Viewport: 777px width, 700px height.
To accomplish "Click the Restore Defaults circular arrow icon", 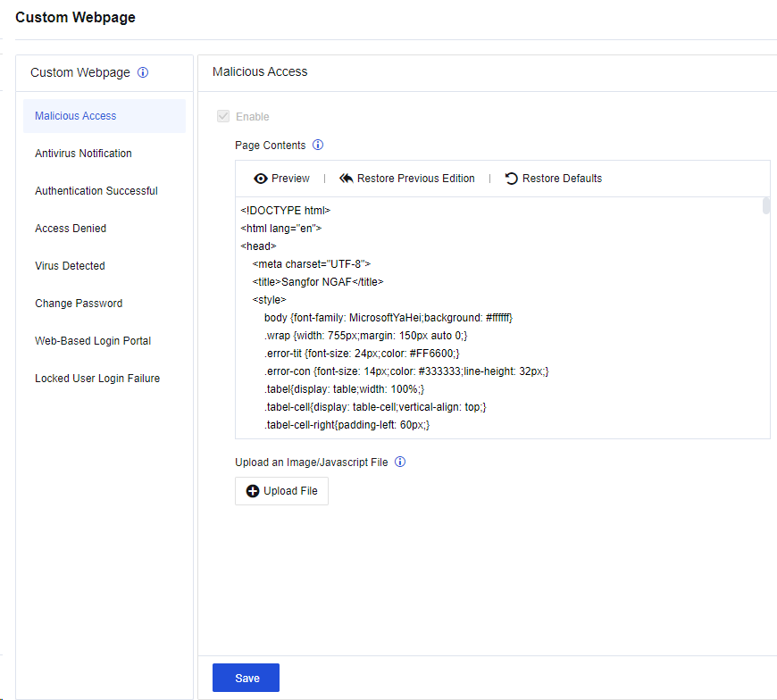I will 512,179.
